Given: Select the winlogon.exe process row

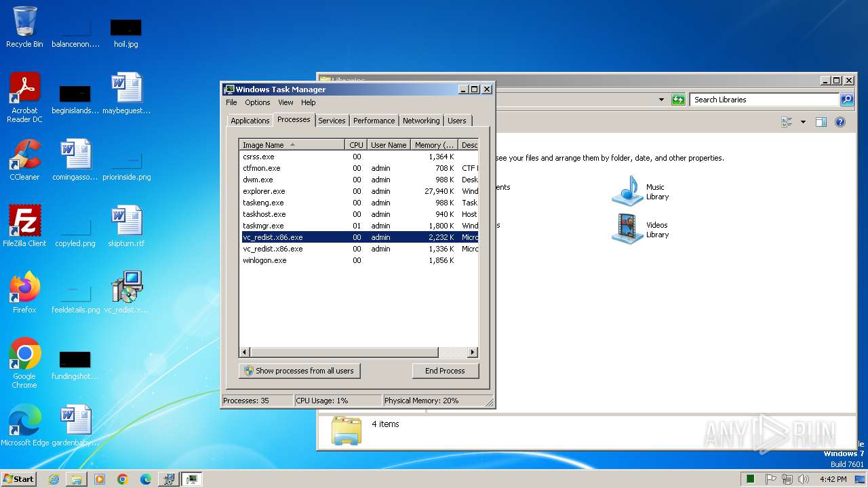Looking at the screenshot, I should (359, 260).
